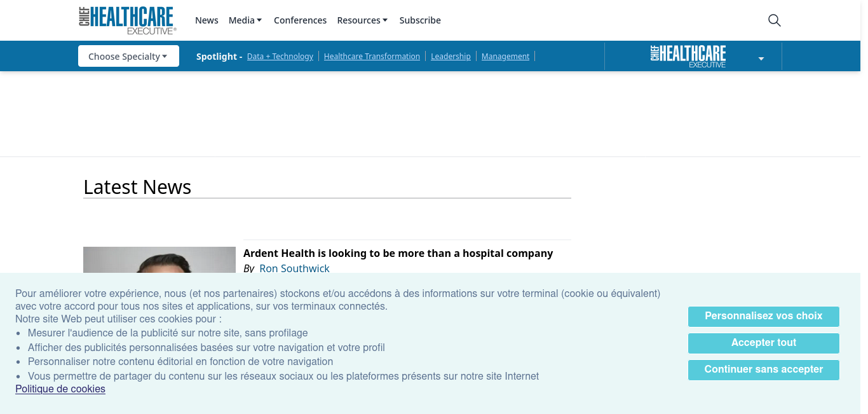The height and width of the screenshot is (414, 868).
Task: Visit the Data + Technology spotlight link
Action: coord(280,57)
